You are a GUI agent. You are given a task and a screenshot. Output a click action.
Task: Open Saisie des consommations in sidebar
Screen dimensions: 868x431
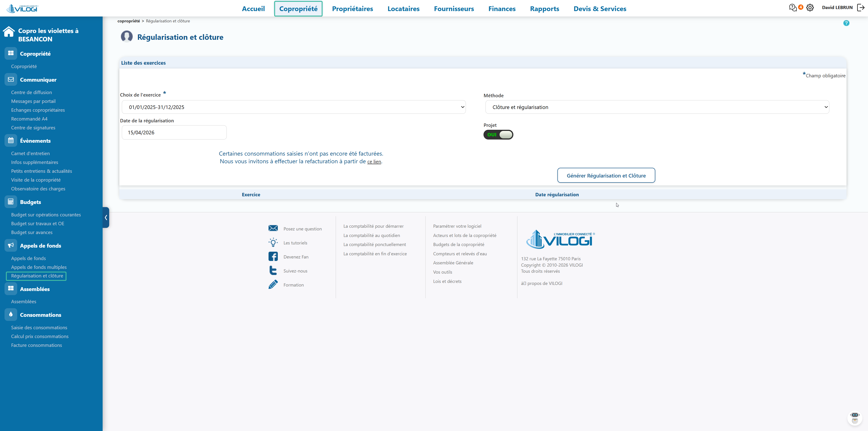39,327
